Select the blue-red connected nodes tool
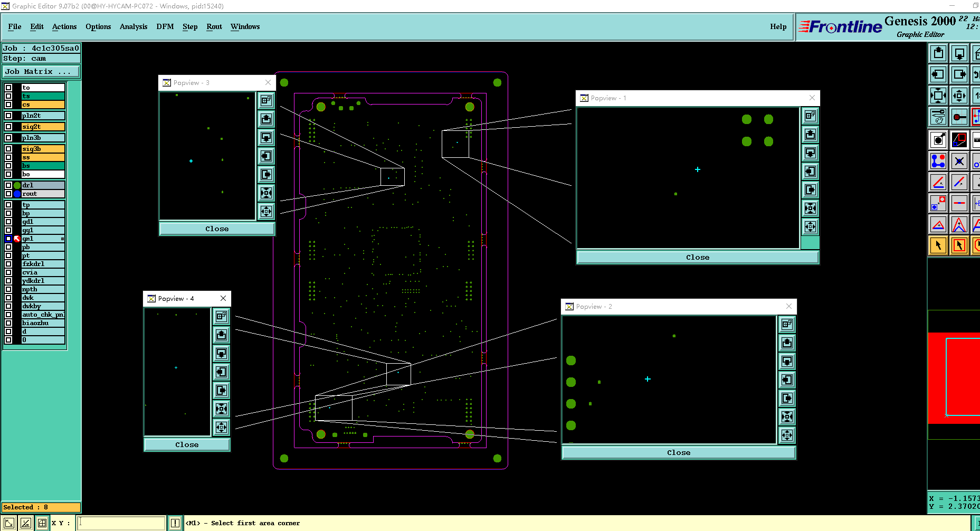980x531 pixels. 938,161
